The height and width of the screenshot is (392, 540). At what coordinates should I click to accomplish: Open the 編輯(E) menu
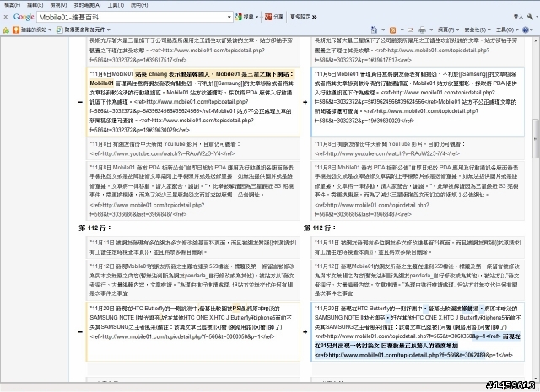click(x=35, y=5)
